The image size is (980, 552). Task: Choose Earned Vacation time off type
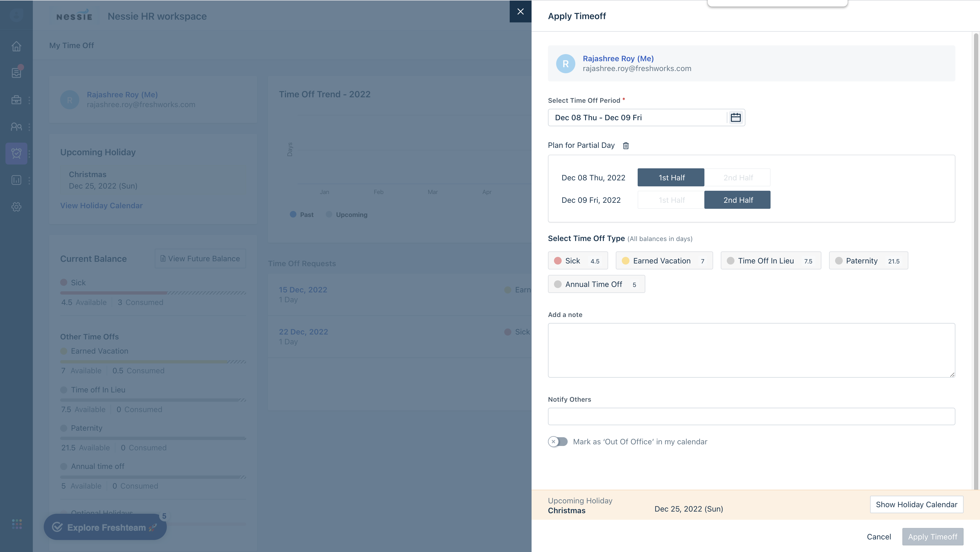[x=664, y=261]
